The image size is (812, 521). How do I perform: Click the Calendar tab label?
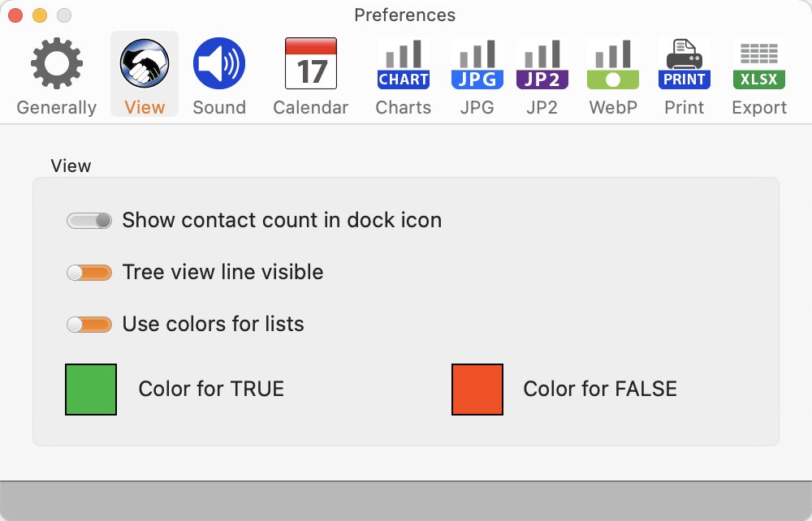pyautogui.click(x=311, y=107)
